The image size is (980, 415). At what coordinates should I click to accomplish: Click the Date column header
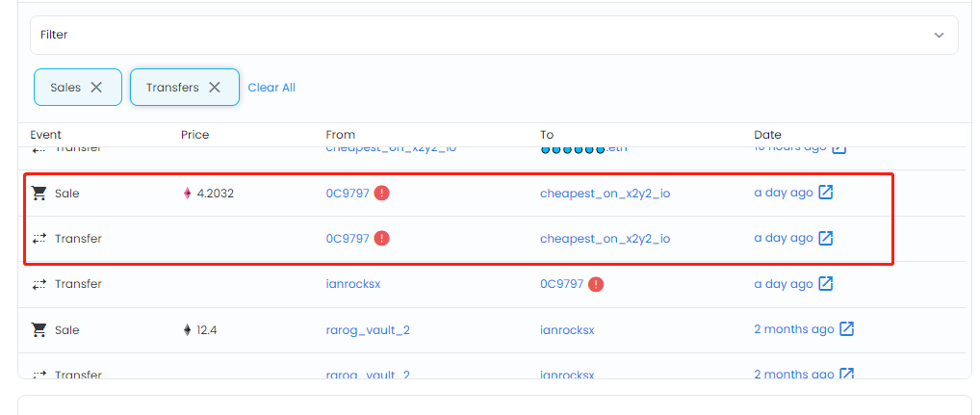(x=767, y=135)
